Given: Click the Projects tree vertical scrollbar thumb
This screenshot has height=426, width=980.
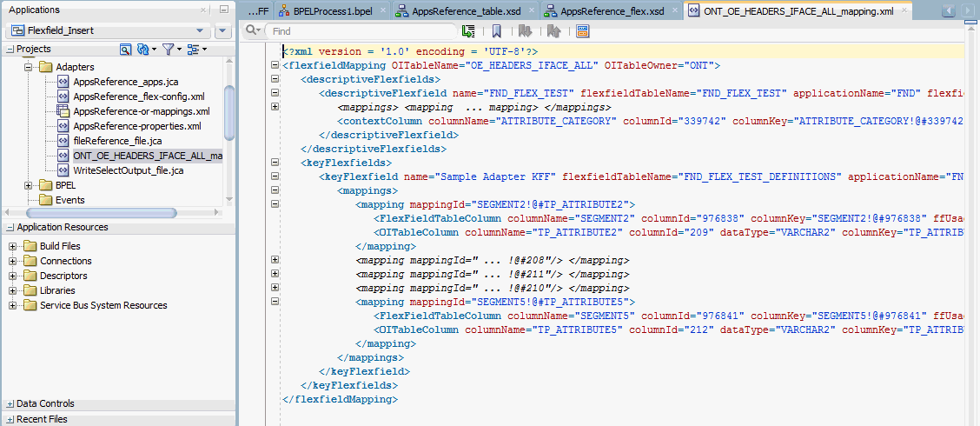Looking at the screenshot, I should click(x=228, y=113).
